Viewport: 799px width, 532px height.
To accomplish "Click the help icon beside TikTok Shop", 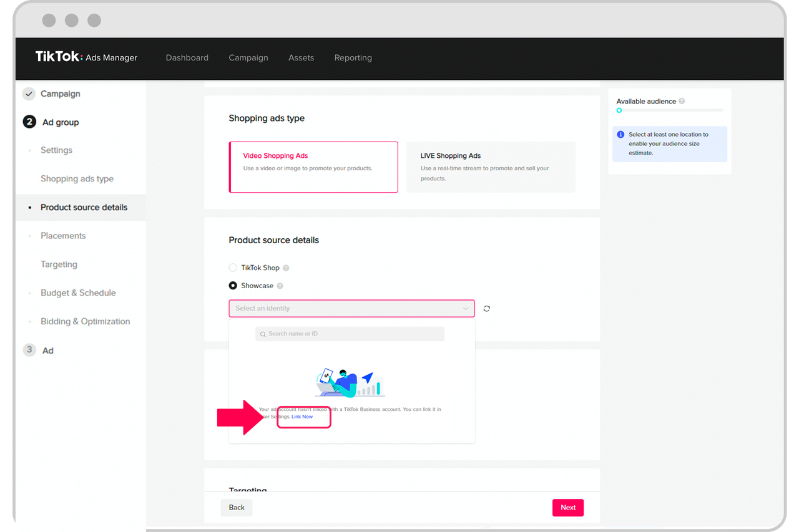I will click(286, 268).
